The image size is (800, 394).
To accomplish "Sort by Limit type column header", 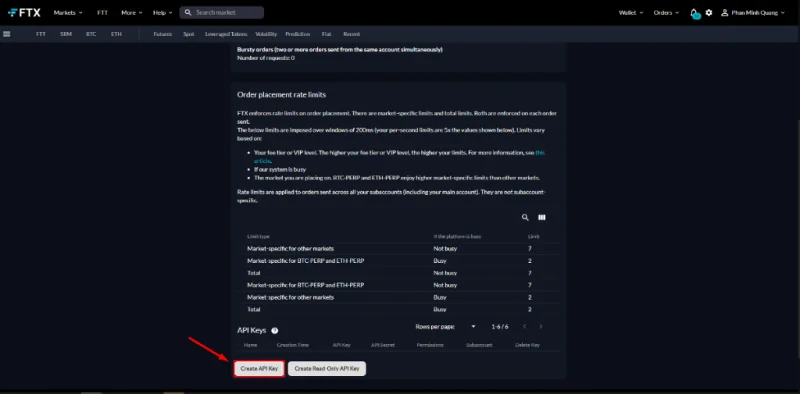I will (x=258, y=237).
